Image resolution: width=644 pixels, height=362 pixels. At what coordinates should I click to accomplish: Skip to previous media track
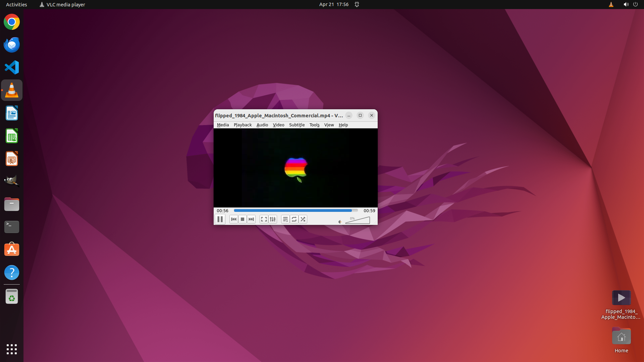234,219
